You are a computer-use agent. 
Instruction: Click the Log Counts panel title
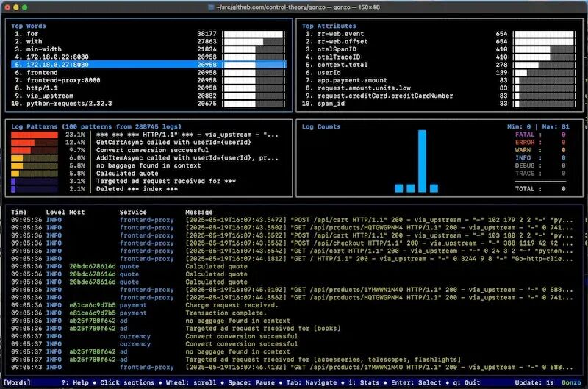(321, 126)
